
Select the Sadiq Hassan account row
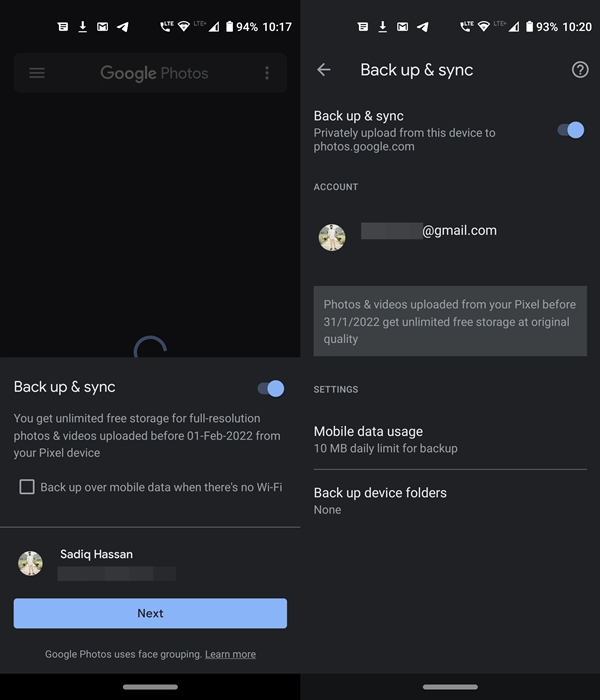click(150, 563)
